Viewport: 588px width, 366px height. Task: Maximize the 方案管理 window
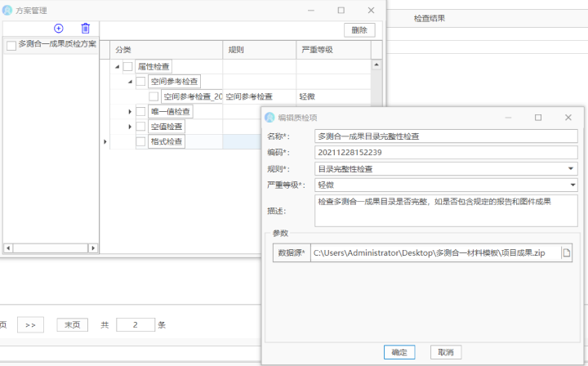point(341,10)
